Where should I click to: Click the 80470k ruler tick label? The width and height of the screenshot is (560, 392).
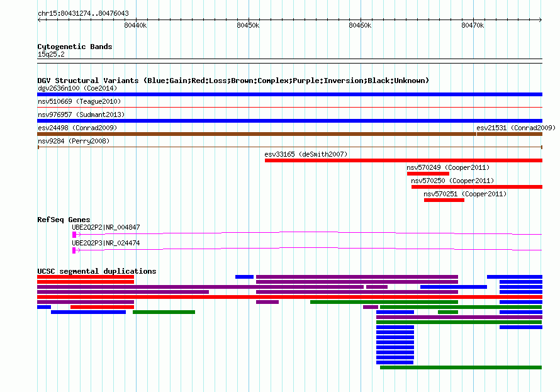473,25
